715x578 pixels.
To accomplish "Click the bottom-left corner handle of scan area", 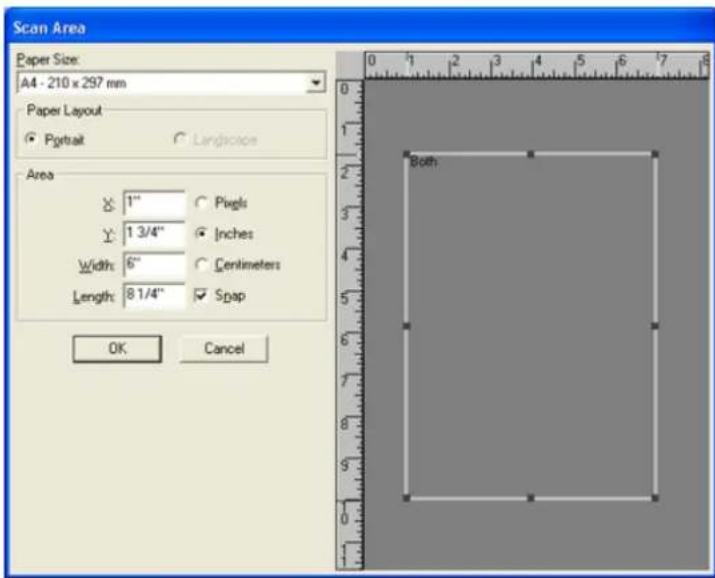I will (x=407, y=498).
